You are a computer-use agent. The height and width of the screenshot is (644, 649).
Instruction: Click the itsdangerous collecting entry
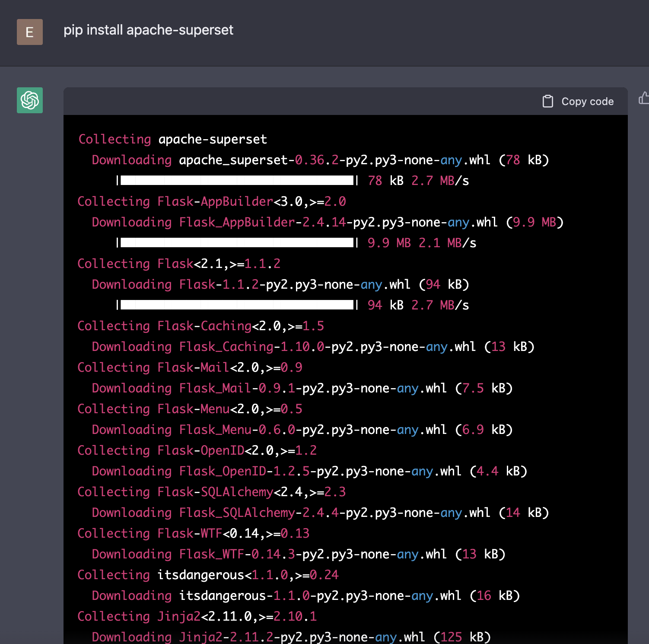(x=207, y=575)
